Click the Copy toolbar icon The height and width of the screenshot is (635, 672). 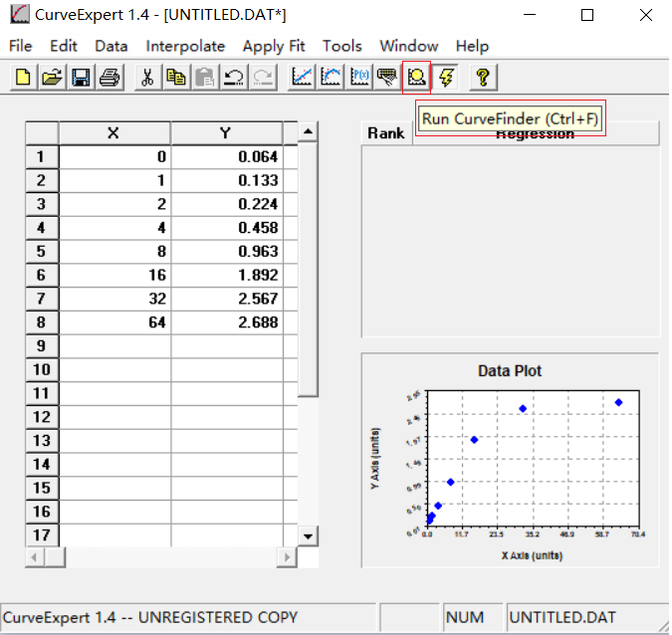tap(176, 77)
